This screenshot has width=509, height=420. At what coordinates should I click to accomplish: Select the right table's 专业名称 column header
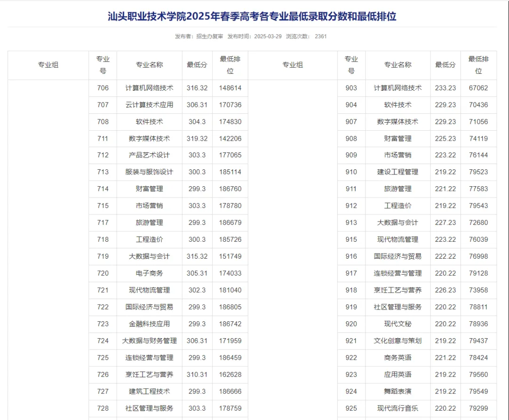(x=398, y=65)
